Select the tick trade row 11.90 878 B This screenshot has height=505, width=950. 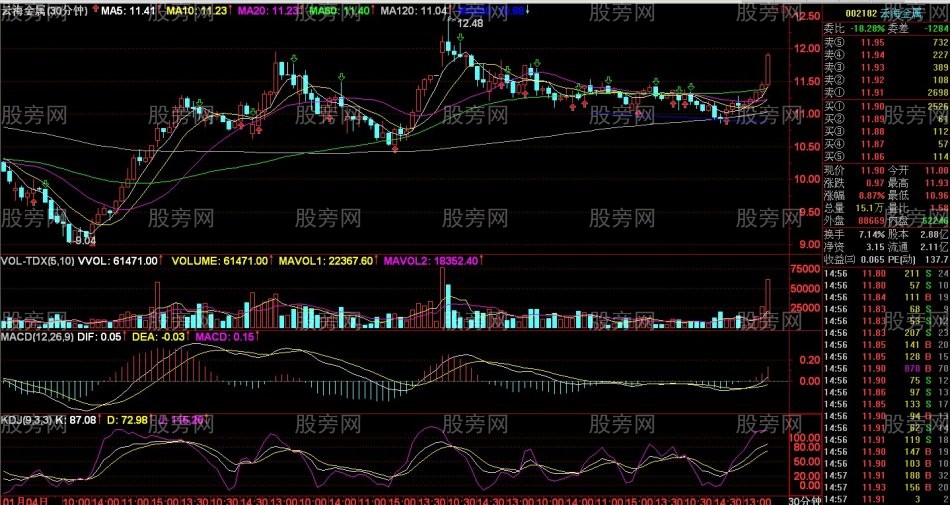pyautogui.click(x=886, y=368)
